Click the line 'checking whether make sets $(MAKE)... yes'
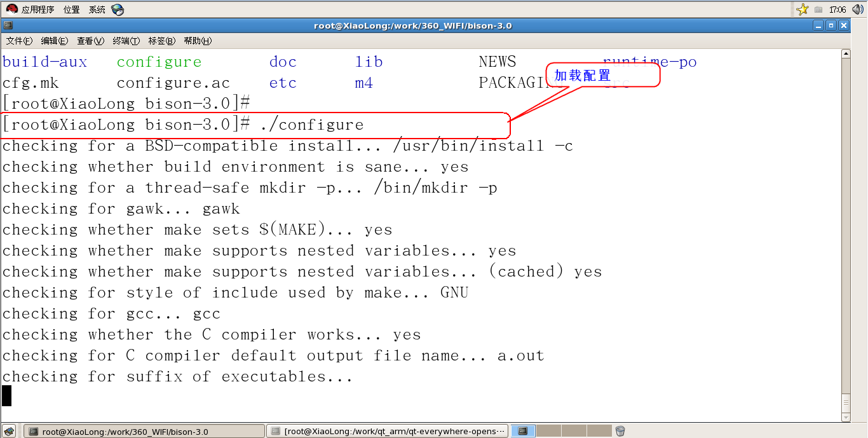The image size is (868, 438). click(198, 229)
